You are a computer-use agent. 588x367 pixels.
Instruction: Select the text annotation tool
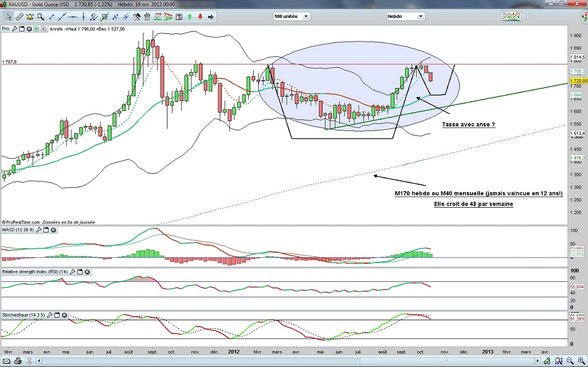coord(179,17)
